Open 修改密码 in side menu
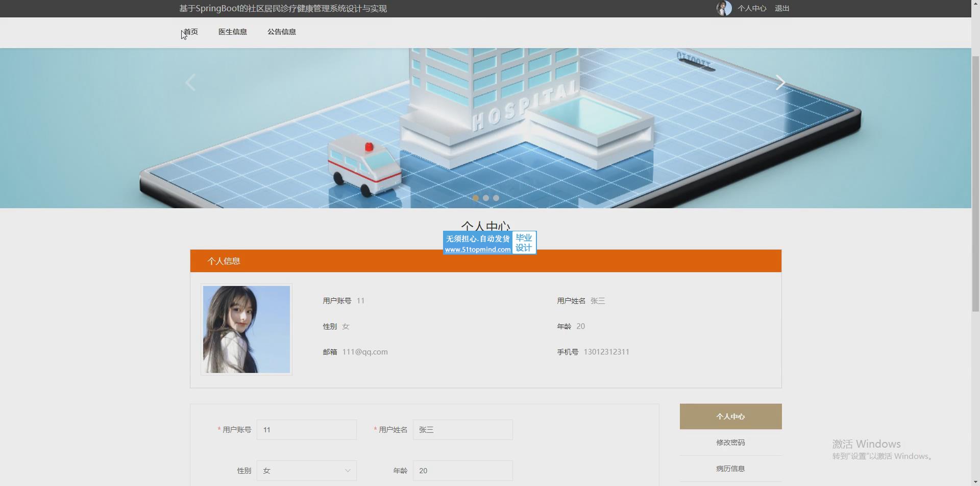The width and height of the screenshot is (980, 486). (x=730, y=443)
